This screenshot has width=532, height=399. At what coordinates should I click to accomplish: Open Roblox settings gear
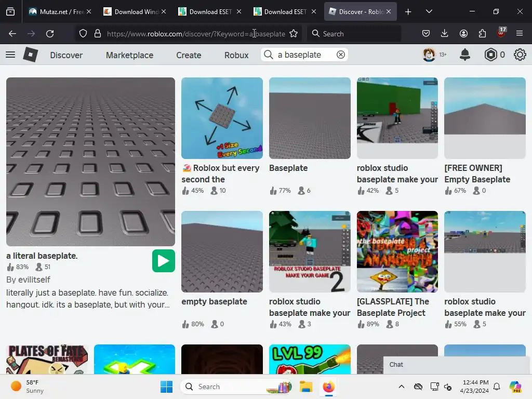(520, 55)
